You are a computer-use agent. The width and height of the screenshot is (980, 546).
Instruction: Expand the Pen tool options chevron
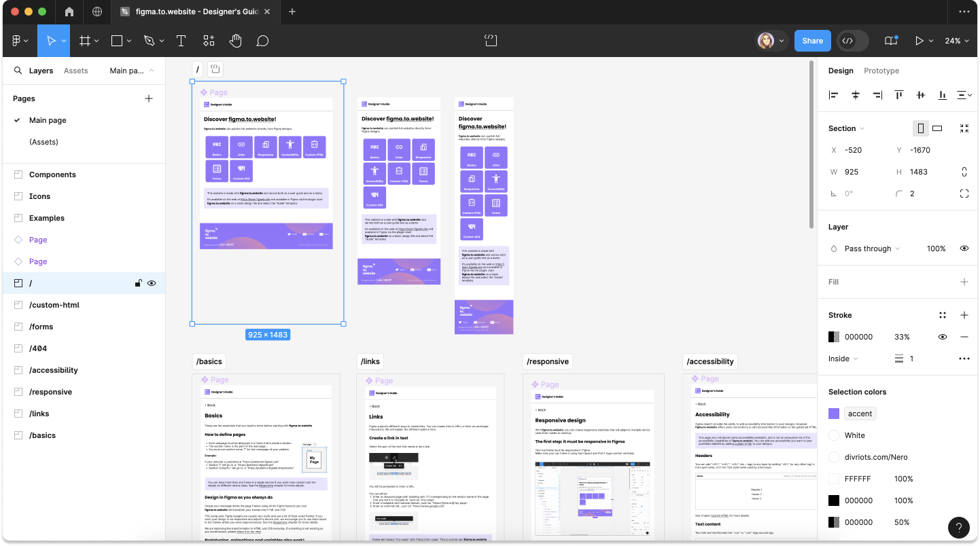[x=160, y=41]
